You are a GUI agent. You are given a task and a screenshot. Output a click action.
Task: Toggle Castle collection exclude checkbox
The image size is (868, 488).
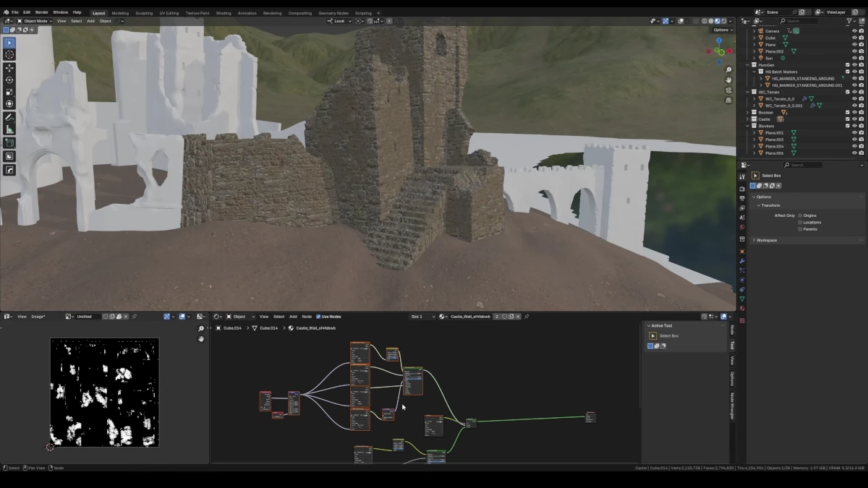848,119
